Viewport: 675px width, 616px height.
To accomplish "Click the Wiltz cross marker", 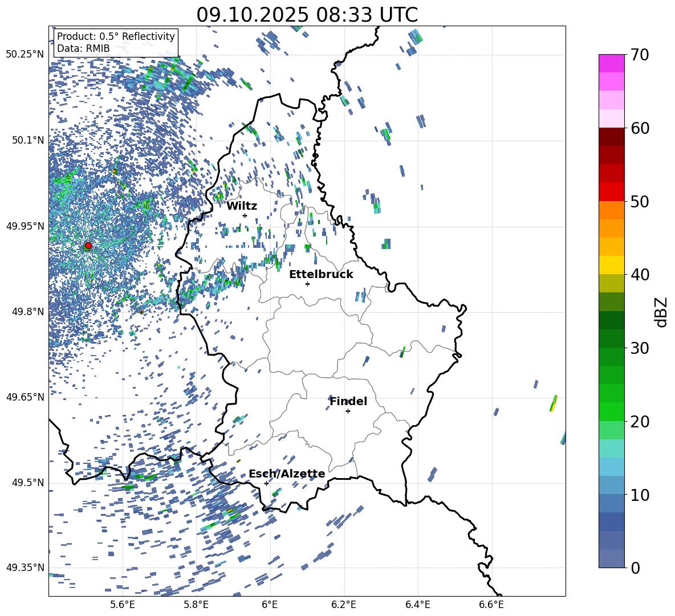I will pos(245,215).
